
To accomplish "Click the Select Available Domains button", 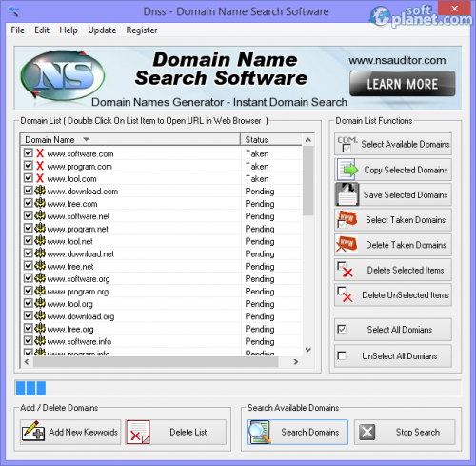I will 393,144.
